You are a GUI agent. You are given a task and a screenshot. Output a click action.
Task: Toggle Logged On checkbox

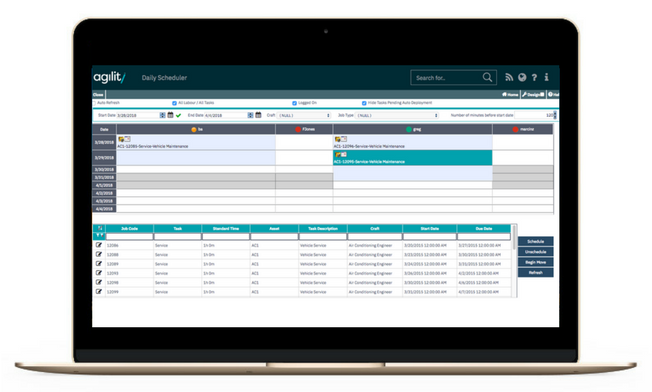[x=294, y=103]
